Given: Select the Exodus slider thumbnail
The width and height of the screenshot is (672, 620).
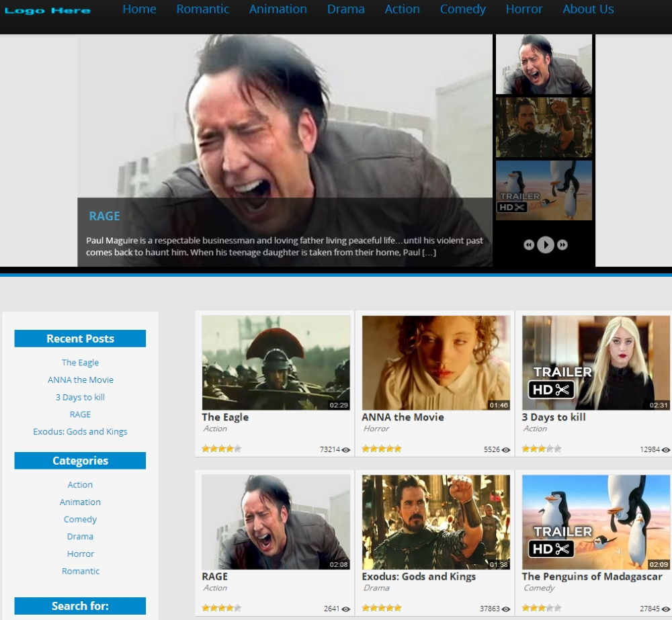Looking at the screenshot, I should pyautogui.click(x=544, y=127).
